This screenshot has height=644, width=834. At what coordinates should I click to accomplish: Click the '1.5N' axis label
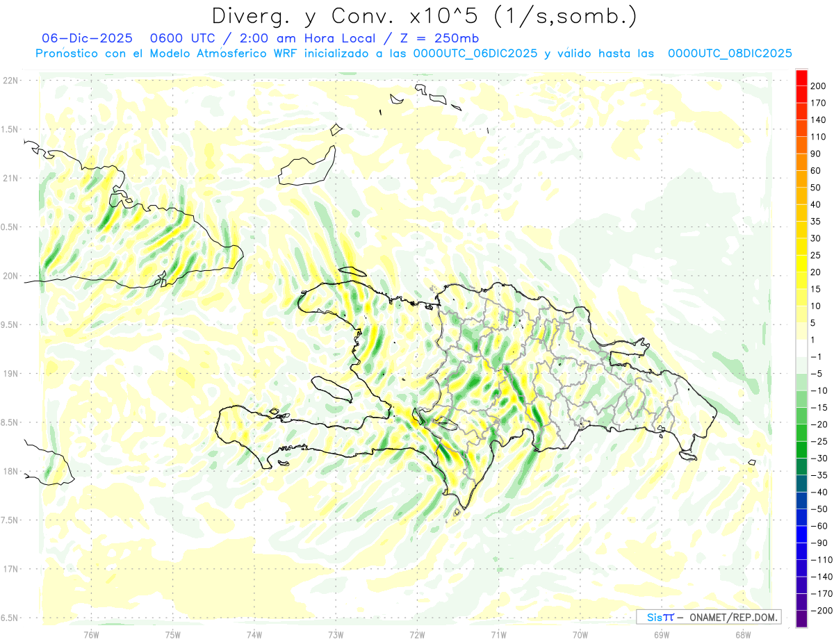coord(10,129)
